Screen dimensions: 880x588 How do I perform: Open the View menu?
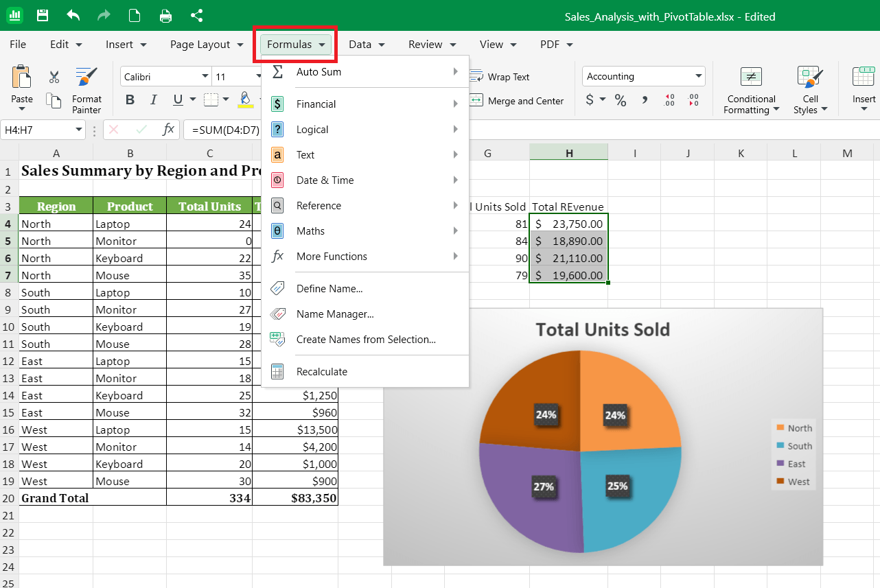pos(499,44)
